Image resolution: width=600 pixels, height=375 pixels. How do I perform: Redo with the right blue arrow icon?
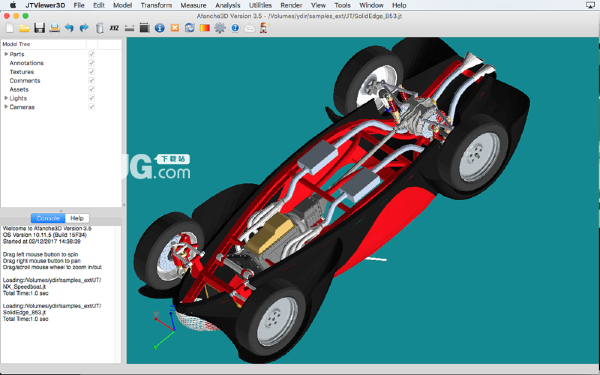(x=84, y=28)
